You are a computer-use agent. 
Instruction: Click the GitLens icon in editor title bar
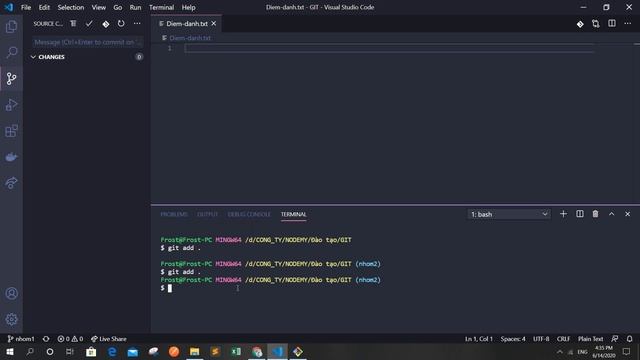click(580, 24)
